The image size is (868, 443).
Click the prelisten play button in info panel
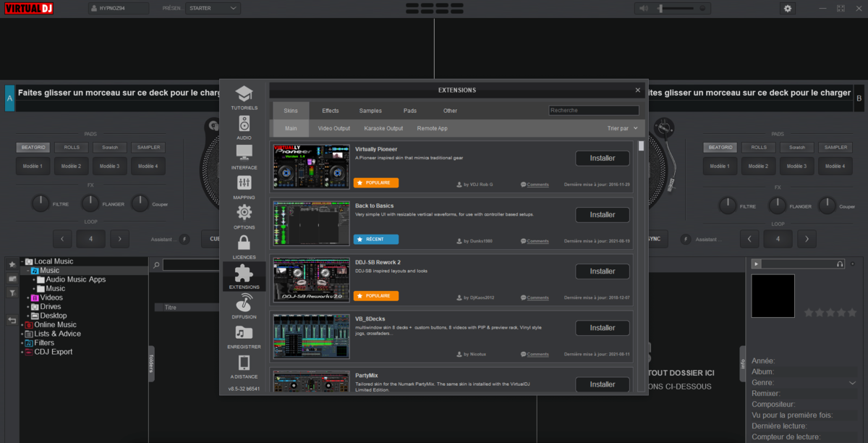pyautogui.click(x=757, y=264)
